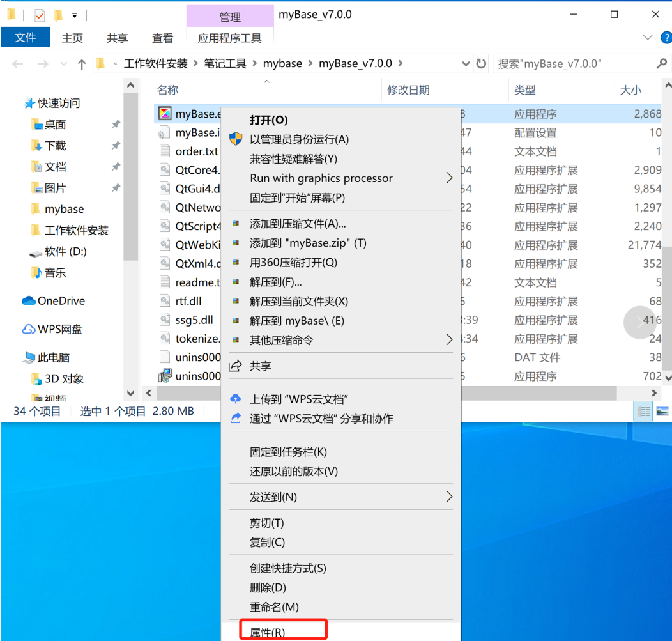Click the pin icon next to 桌面

pyautogui.click(x=116, y=125)
